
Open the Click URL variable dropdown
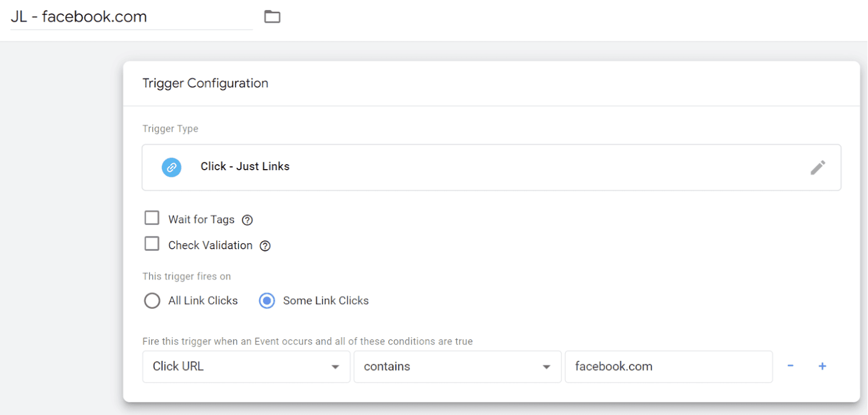point(246,367)
